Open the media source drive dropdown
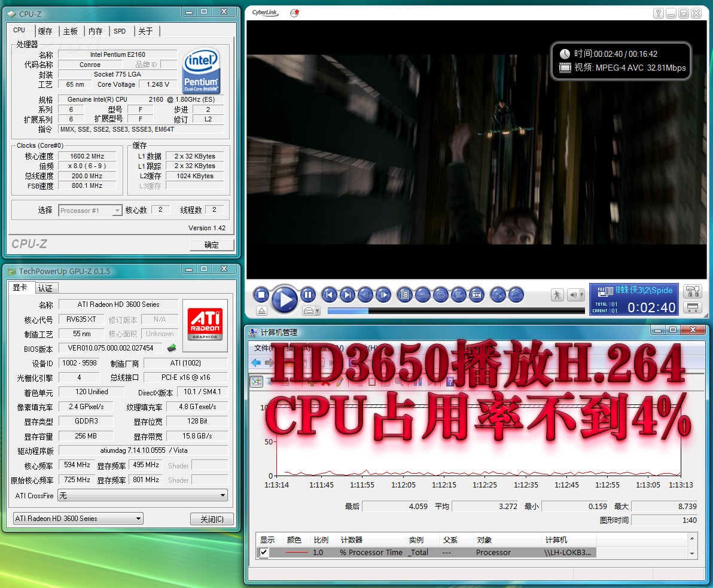Screen dimensions: 713x588 312,310
